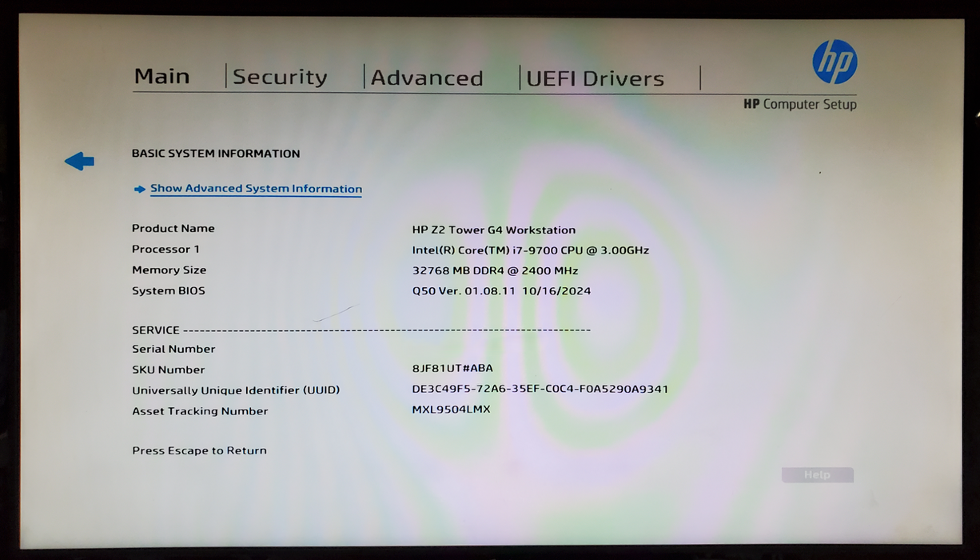Select the DE3C49F5 UUID value
This screenshot has width=980, height=560.
point(540,389)
